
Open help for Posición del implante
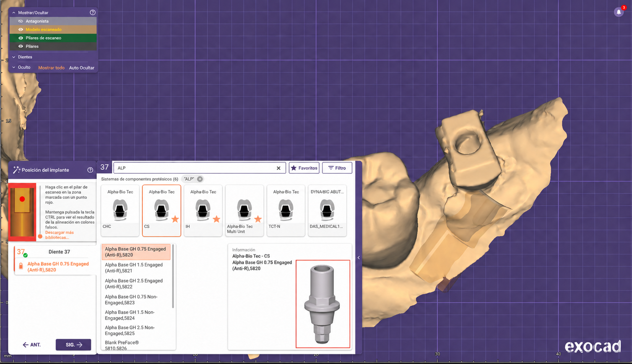pos(90,170)
